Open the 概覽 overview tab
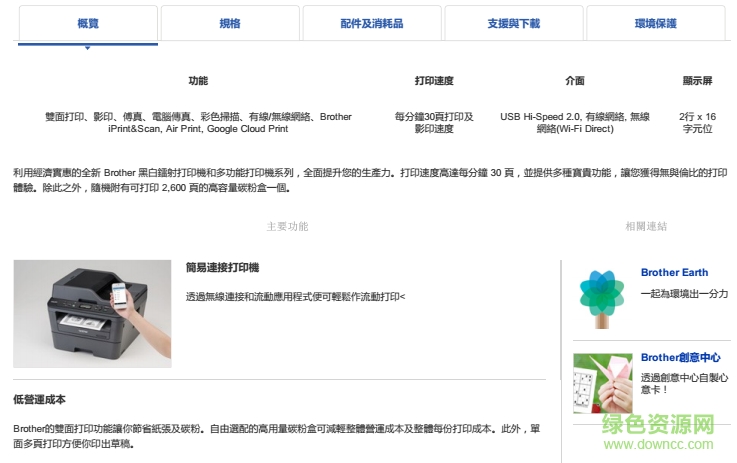737x463 pixels. pyautogui.click(x=88, y=23)
